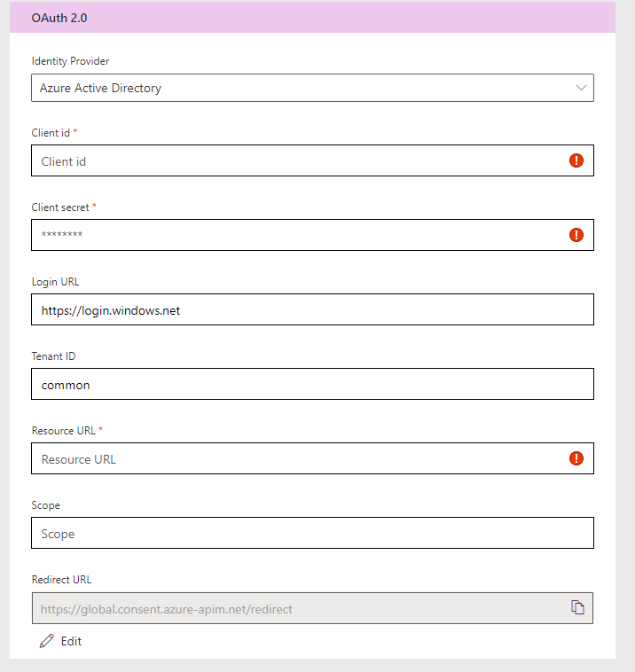The width and height of the screenshot is (635, 672).
Task: Click the Redirect URL label
Action: (x=61, y=580)
